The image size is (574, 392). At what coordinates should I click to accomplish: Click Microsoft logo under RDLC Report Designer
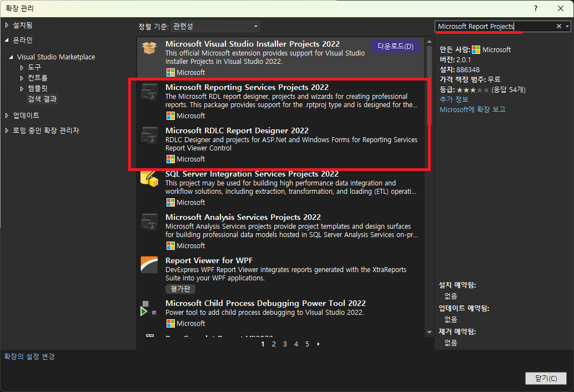click(x=170, y=159)
